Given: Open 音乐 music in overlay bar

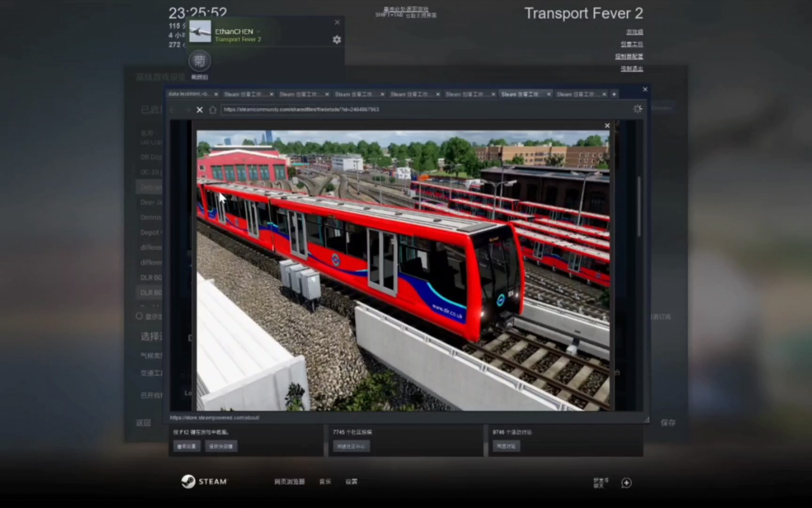Looking at the screenshot, I should click(x=325, y=482).
